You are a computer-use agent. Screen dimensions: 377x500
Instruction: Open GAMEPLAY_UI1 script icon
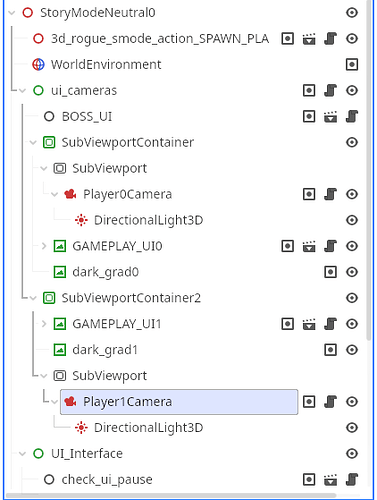tap(330, 324)
